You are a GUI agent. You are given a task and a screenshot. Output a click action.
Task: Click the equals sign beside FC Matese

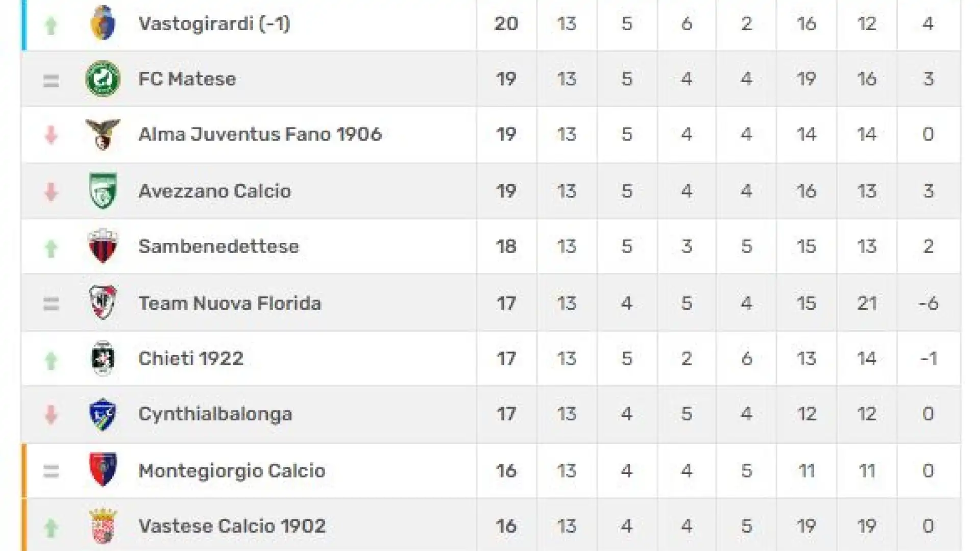coord(51,81)
